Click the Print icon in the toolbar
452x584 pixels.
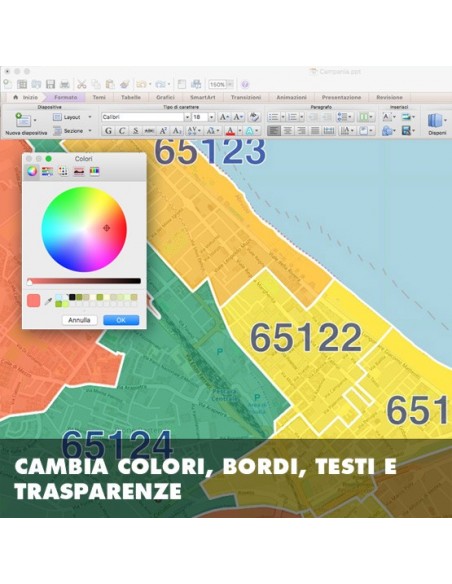65,85
